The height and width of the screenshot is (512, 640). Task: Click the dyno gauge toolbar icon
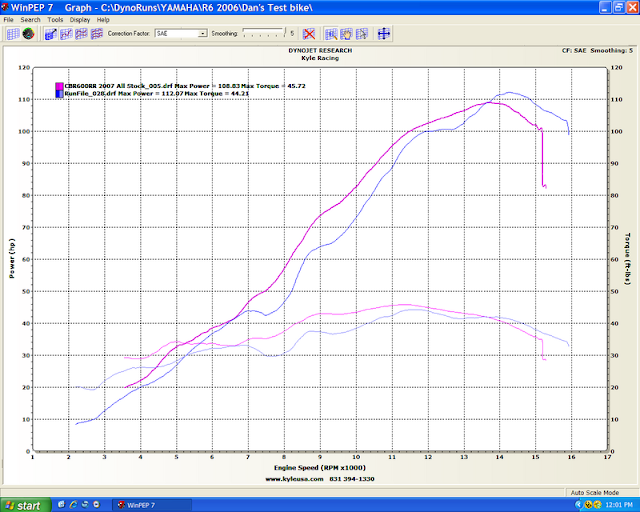click(x=28, y=34)
